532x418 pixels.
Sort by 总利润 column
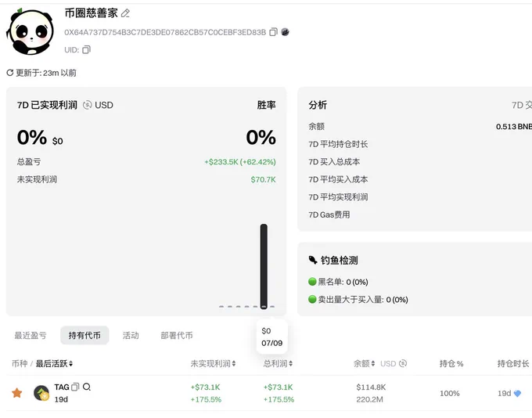pyautogui.click(x=278, y=364)
